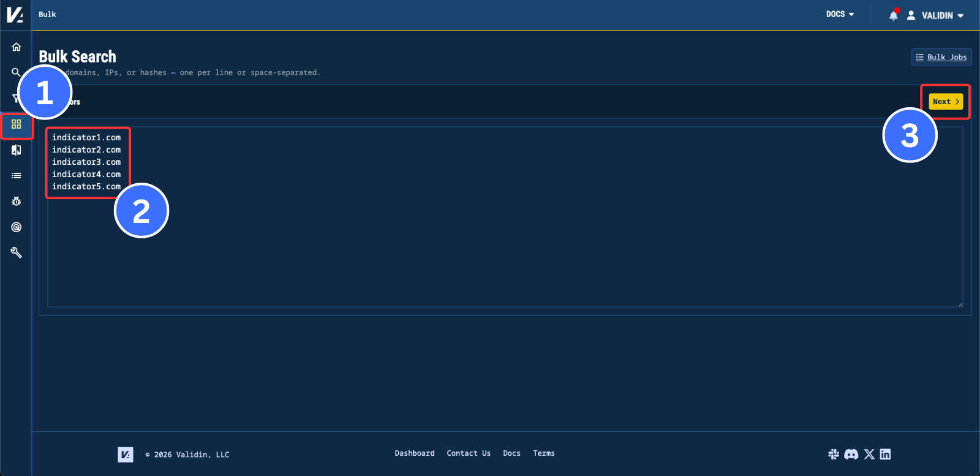This screenshot has width=980, height=476.
Task: Open the compare panels sidebar icon
Action: pos(17,150)
